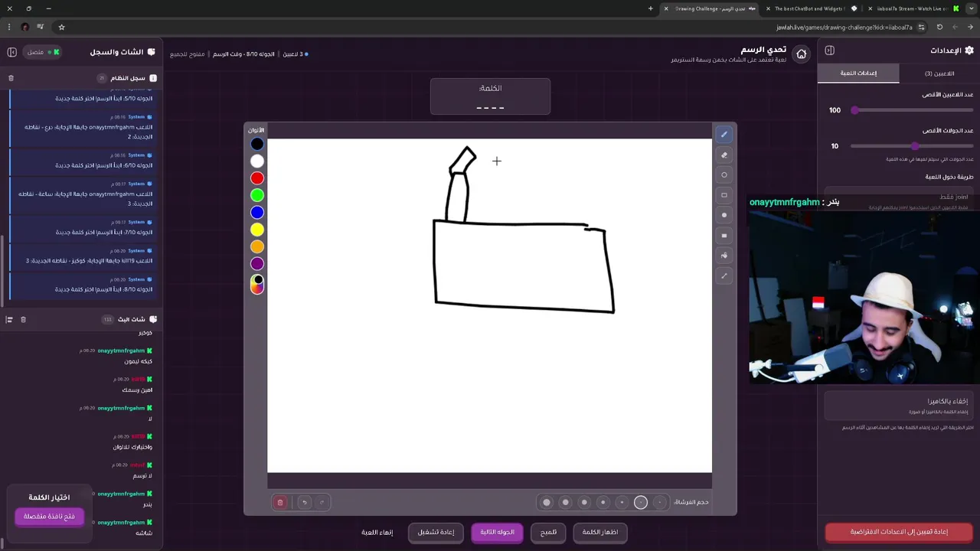Undo the last drawing stroke
The height and width of the screenshot is (551, 980).
pyautogui.click(x=304, y=502)
